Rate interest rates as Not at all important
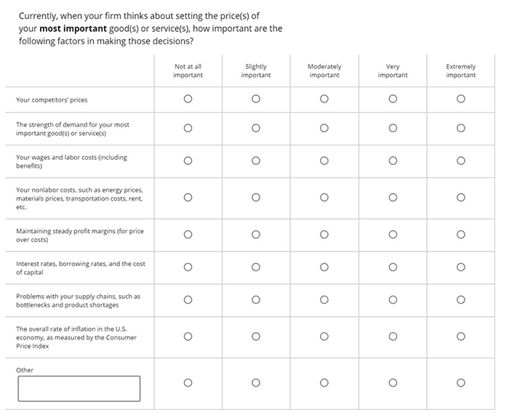This screenshot has height=420, width=509. tap(188, 267)
